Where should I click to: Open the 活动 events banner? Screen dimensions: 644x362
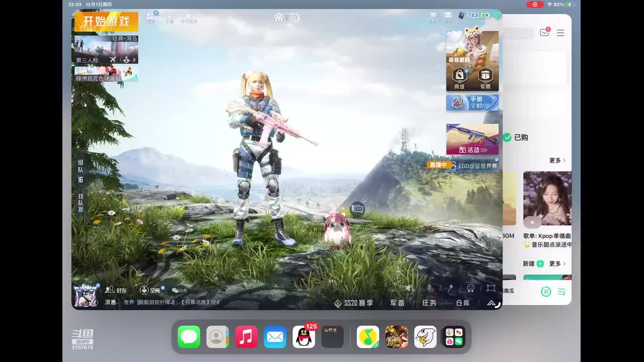[x=472, y=139]
